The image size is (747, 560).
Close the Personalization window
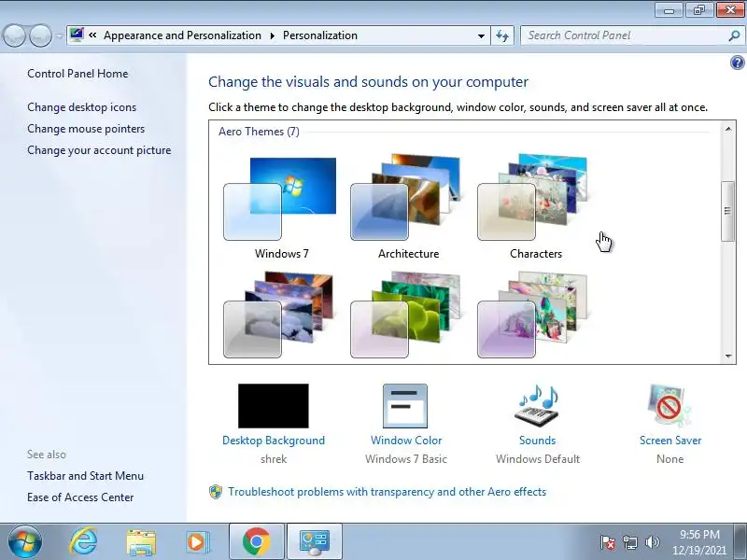[x=730, y=9]
